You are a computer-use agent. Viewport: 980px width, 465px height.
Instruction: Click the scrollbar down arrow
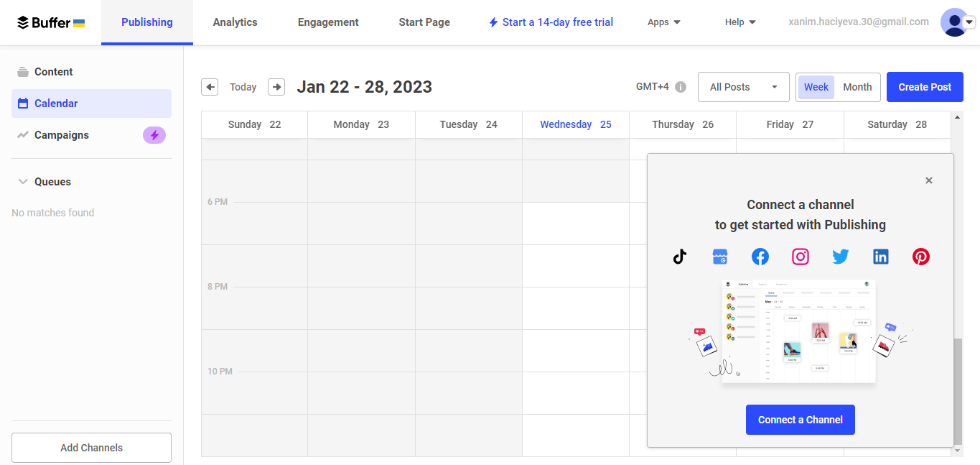point(957,451)
